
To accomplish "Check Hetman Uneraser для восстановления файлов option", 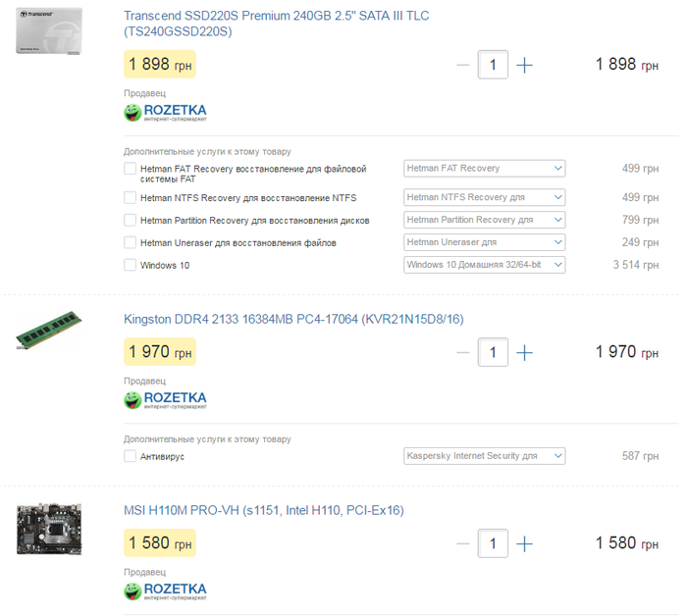I will (130, 242).
